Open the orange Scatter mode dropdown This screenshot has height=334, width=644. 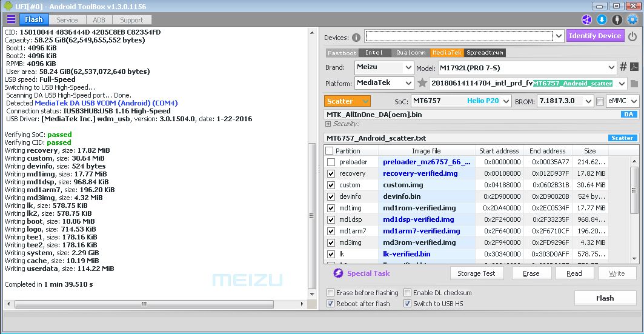tap(347, 101)
